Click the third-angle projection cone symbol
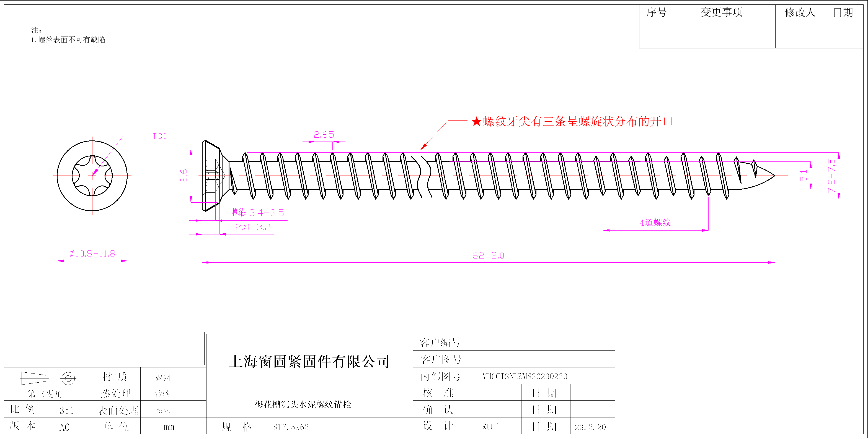This screenshot has width=868, height=439. (33, 378)
